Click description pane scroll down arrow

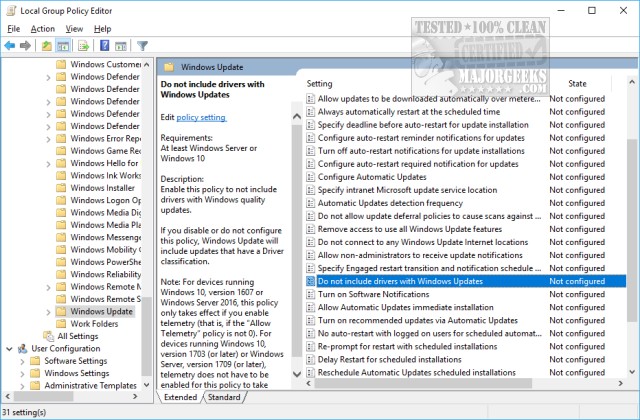tap(297, 374)
